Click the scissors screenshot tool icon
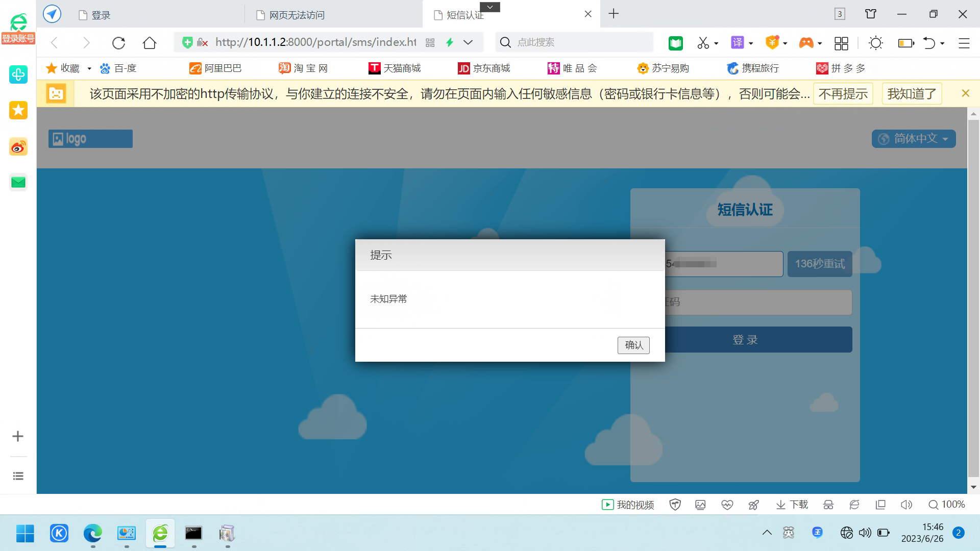980x551 pixels. click(703, 43)
